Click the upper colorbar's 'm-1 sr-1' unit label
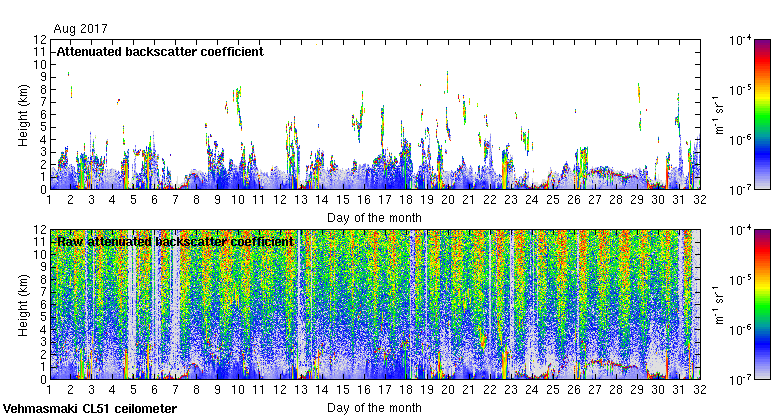 point(719,114)
